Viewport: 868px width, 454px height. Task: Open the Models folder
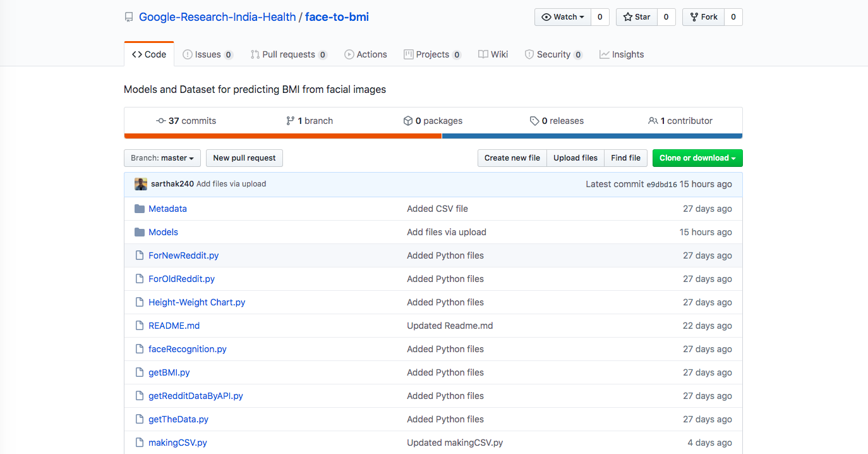163,232
